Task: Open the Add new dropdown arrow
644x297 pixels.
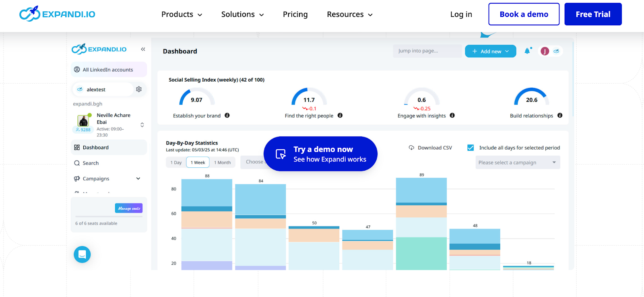Action: pyautogui.click(x=507, y=51)
